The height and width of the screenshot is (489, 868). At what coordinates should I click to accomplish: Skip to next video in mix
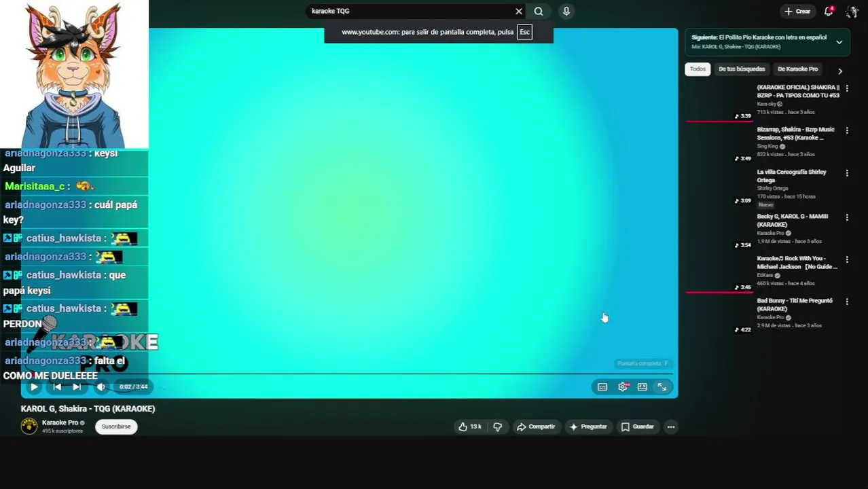coord(77,387)
